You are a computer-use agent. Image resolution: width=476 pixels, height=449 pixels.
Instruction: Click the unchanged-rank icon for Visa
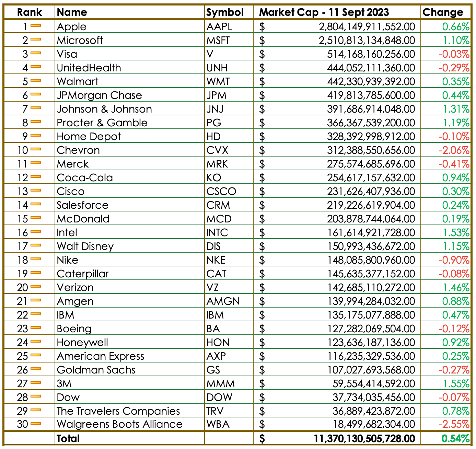[x=36, y=53]
